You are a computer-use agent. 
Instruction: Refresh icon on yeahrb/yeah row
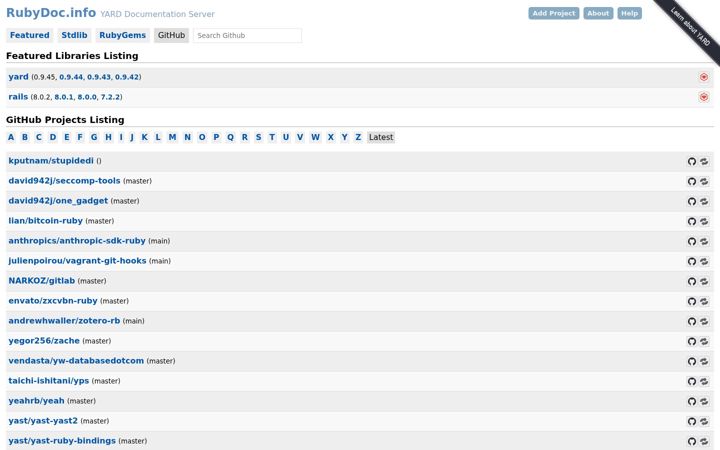pyautogui.click(x=704, y=401)
